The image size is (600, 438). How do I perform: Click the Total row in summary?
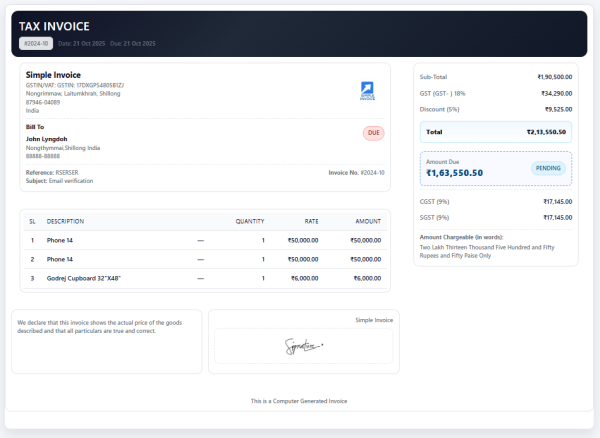click(496, 131)
